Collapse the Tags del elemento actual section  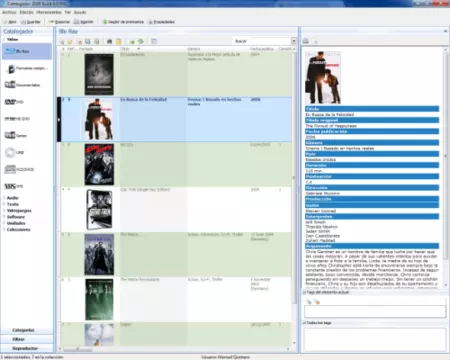(304, 292)
